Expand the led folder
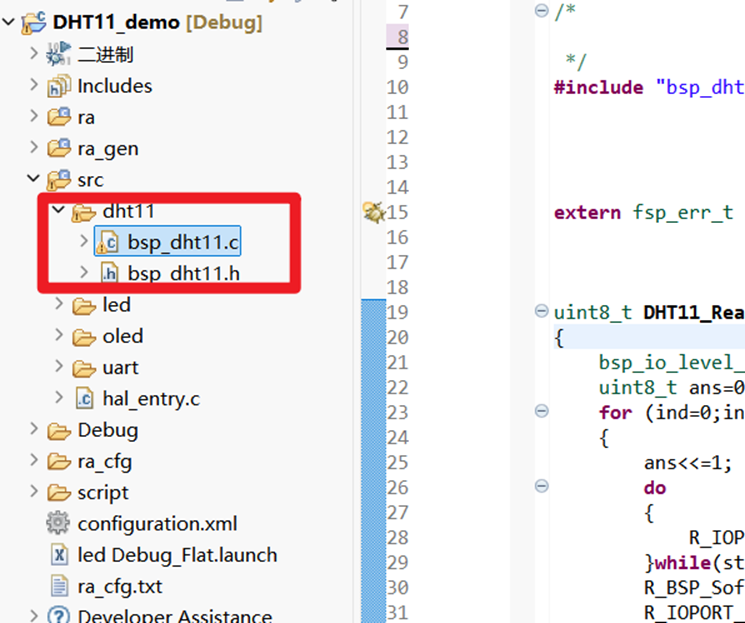This screenshot has width=745, height=623. 58,304
